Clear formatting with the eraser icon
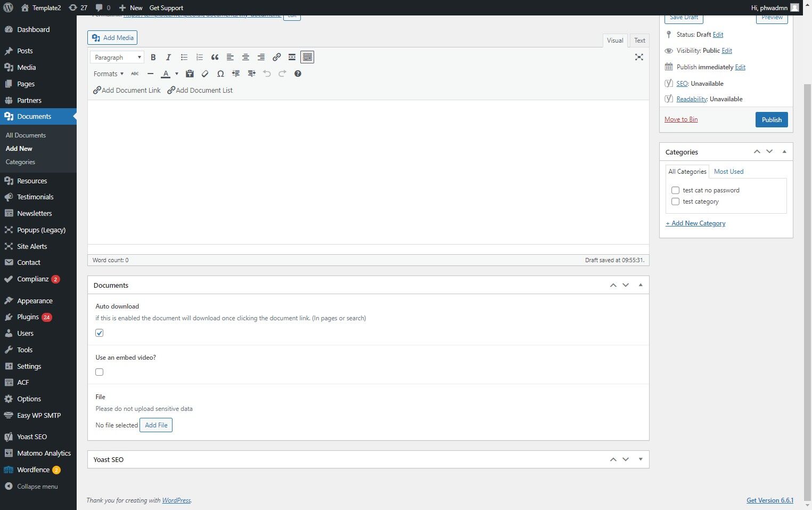This screenshot has height=510, width=812. point(205,74)
